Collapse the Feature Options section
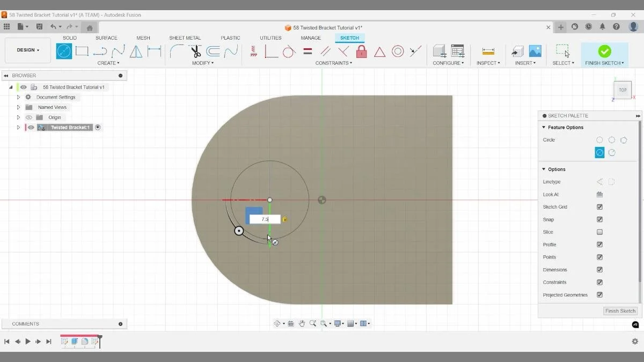644x362 pixels. point(544,127)
